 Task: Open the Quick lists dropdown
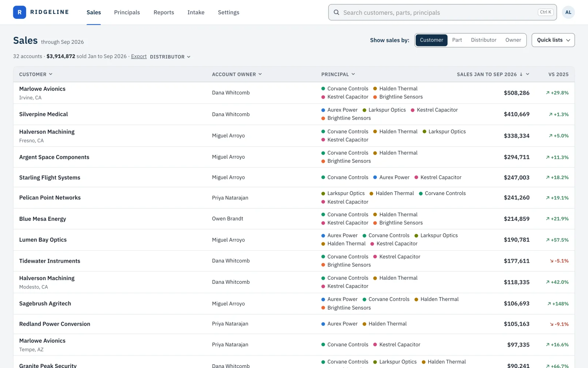pyautogui.click(x=553, y=40)
